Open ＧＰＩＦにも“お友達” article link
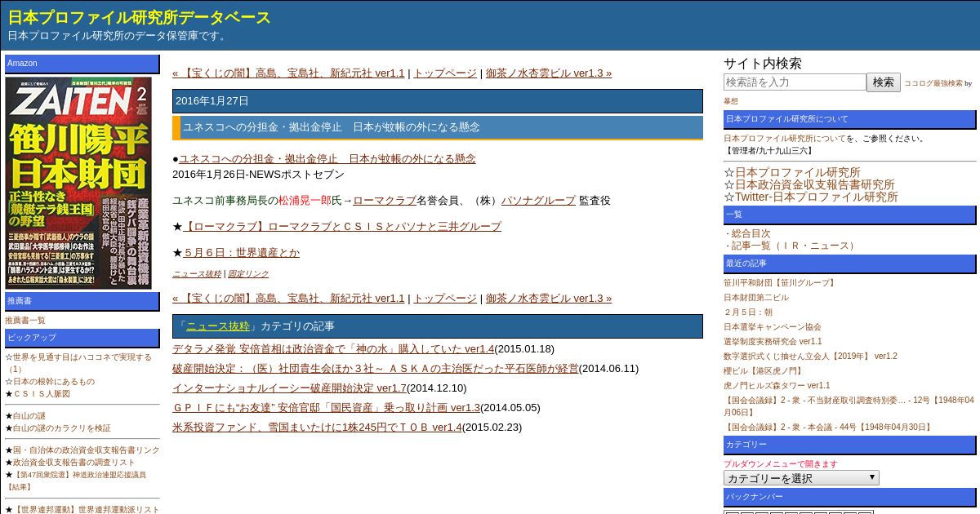980x514 pixels. [x=326, y=407]
